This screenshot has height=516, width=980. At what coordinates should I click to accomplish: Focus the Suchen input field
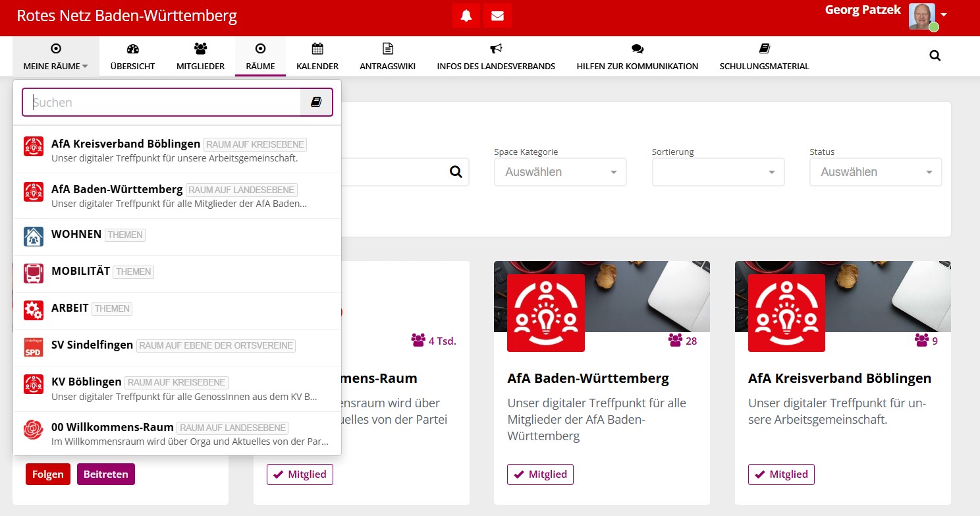[161, 102]
